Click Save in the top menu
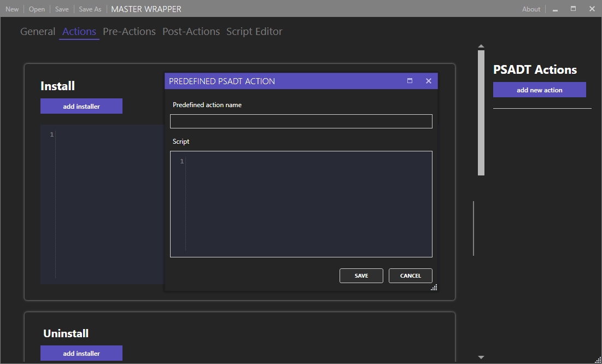602x364 pixels. click(x=62, y=9)
